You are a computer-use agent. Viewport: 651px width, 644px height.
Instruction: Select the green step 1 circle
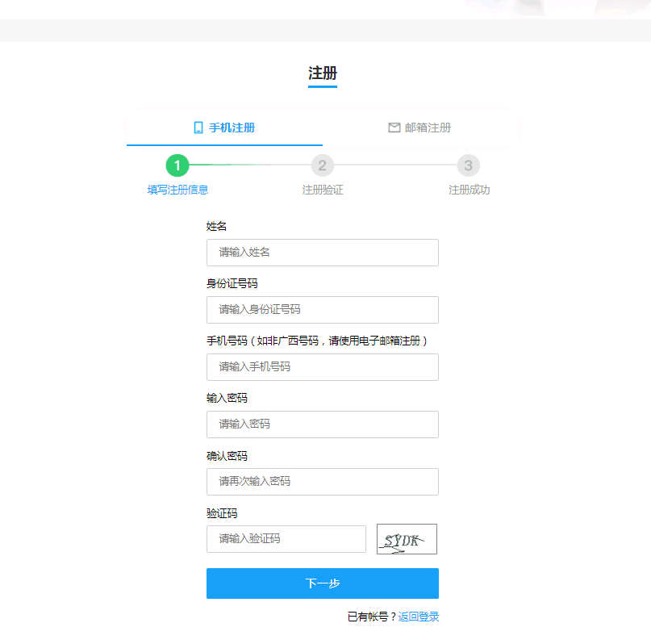coord(177,165)
